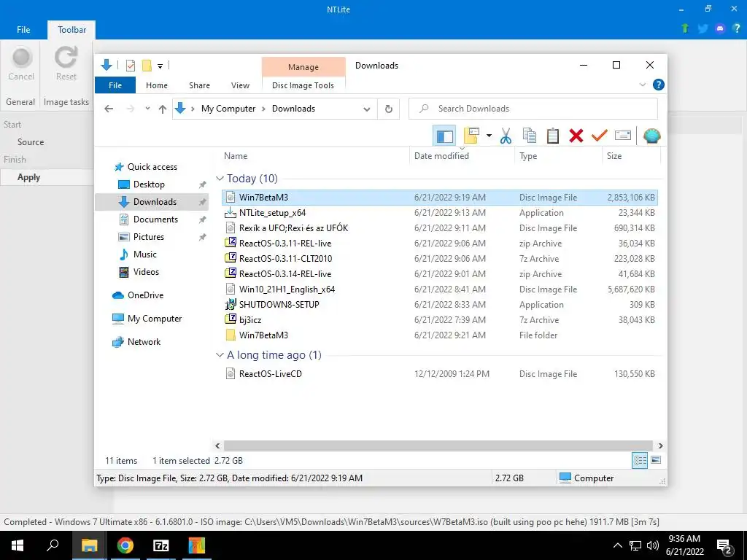This screenshot has height=560, width=747.
Task: Click horizontal scrollbar right arrow
Action: pos(660,446)
